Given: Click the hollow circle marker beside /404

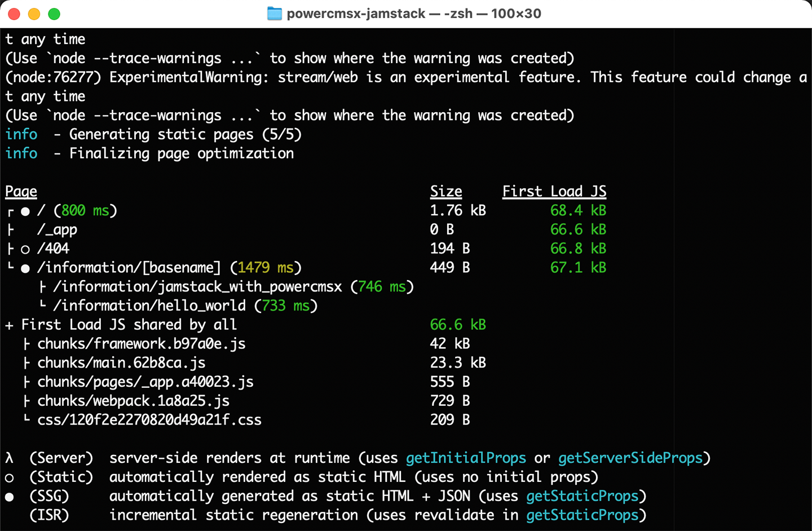Looking at the screenshot, I should click(25, 249).
